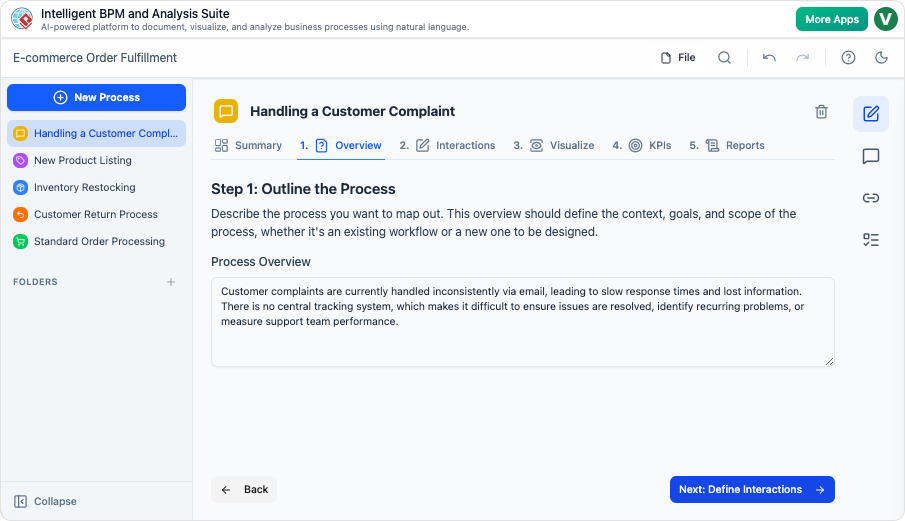Toggle dark mode moon icon

click(x=881, y=58)
